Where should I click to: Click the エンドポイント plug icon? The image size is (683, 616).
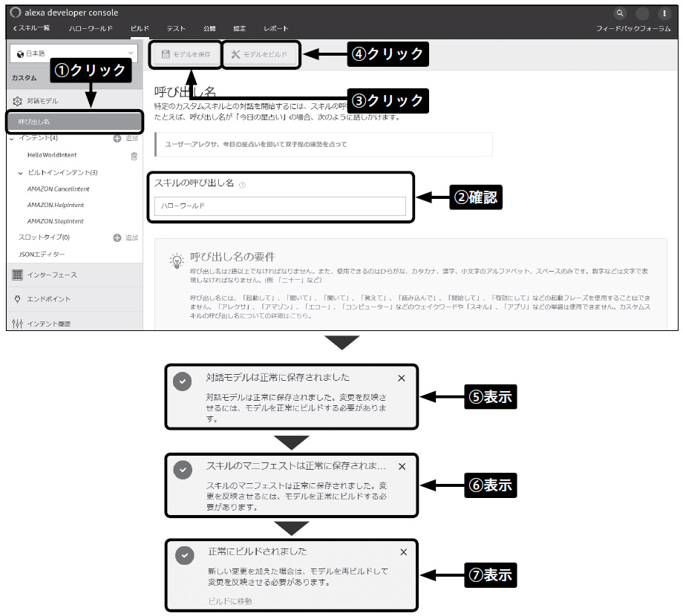(x=17, y=299)
